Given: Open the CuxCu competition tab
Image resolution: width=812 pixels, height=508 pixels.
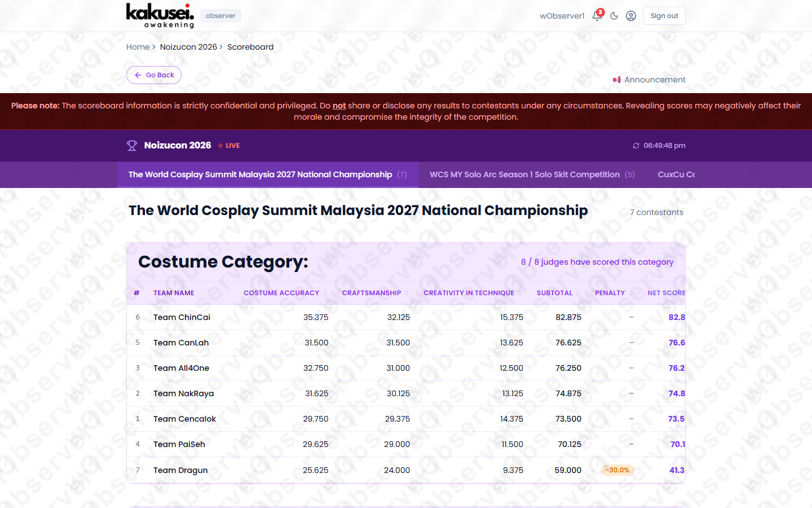Looking at the screenshot, I should point(677,174).
